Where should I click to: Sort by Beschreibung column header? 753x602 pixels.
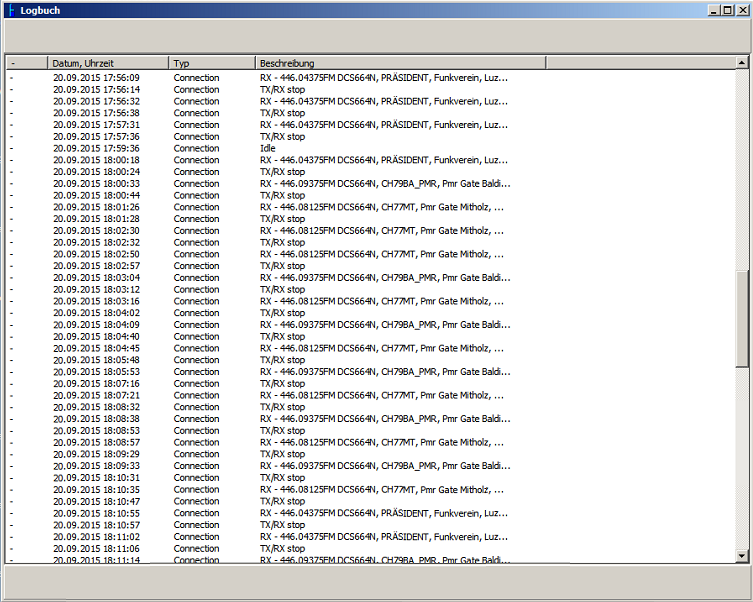[401, 63]
